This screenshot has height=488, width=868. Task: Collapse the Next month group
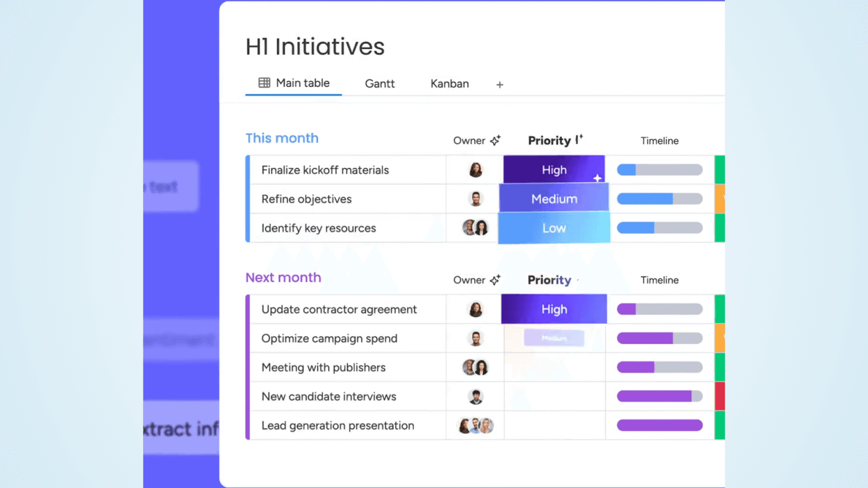pos(283,278)
